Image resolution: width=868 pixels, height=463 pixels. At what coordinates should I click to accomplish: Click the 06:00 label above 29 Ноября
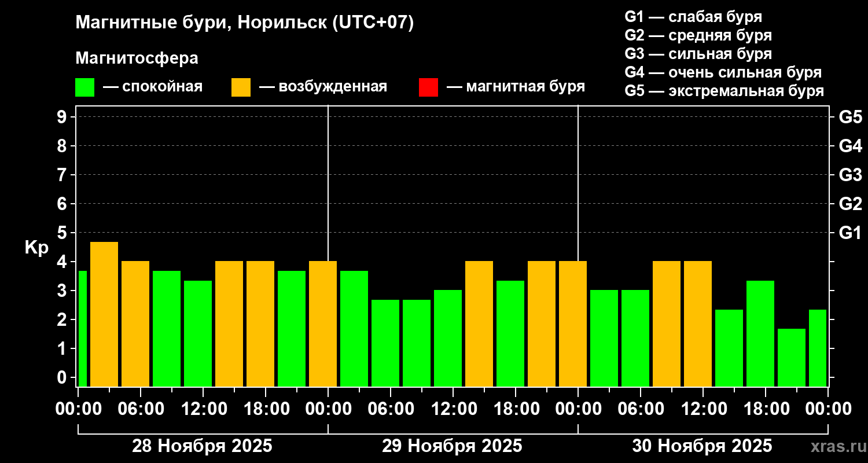[x=391, y=409]
